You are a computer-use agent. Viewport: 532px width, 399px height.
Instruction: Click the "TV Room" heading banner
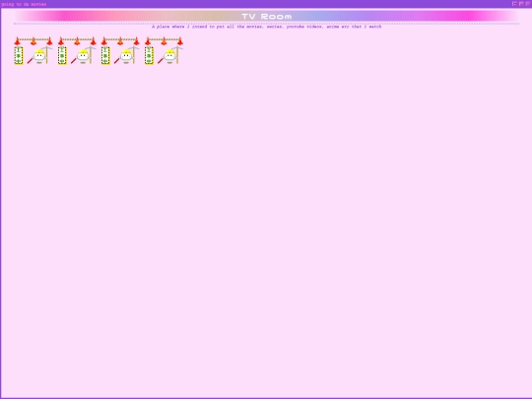[x=266, y=17]
